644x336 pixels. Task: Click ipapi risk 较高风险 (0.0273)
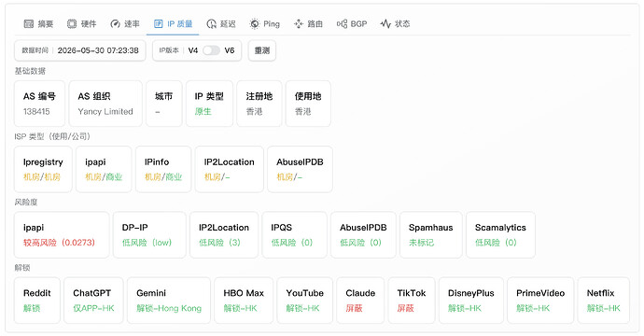coord(62,235)
